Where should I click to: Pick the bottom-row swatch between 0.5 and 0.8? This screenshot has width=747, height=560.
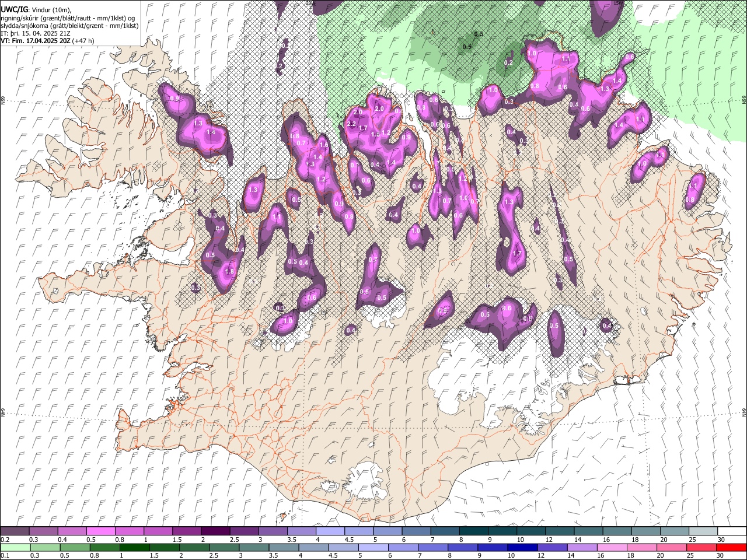pos(75,547)
